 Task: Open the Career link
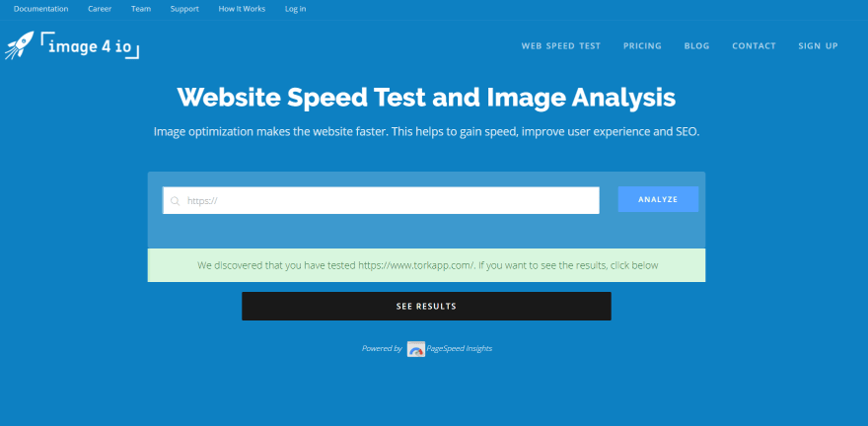click(x=100, y=9)
